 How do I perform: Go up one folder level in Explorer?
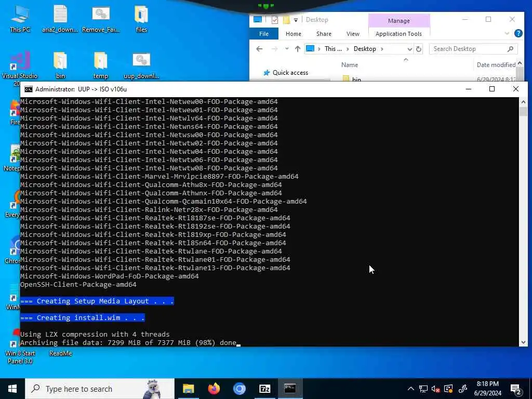point(298,49)
